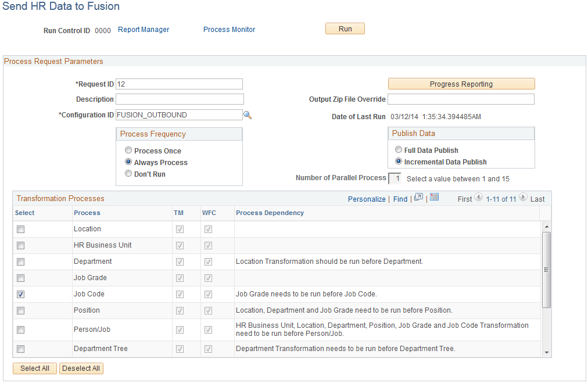
Task: Sort by WFC column header
Action: tap(209, 213)
